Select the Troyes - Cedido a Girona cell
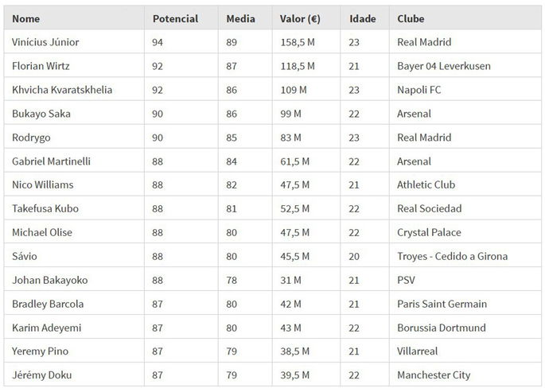This screenshot has width=545, height=392. click(452, 256)
